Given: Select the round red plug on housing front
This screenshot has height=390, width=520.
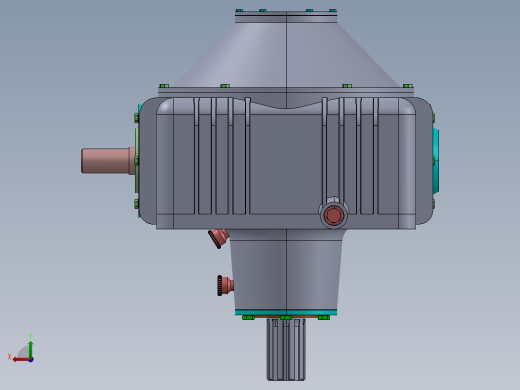Looking at the screenshot, I should pyautogui.click(x=334, y=215).
